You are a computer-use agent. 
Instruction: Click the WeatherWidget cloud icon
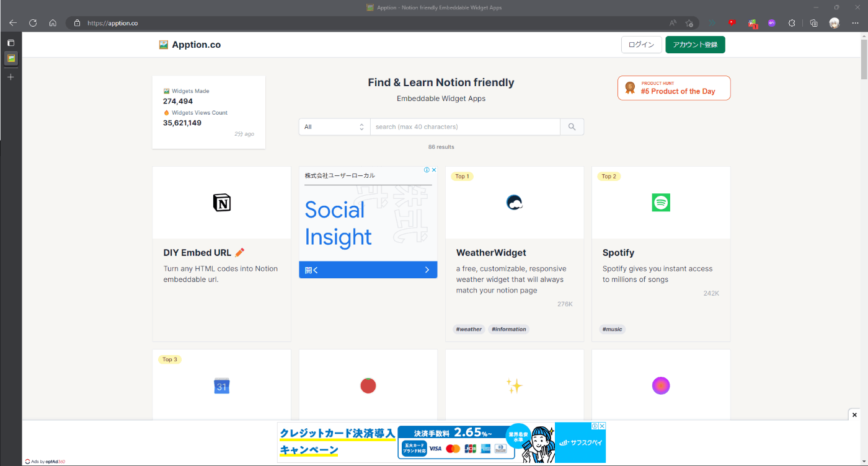coord(515,203)
